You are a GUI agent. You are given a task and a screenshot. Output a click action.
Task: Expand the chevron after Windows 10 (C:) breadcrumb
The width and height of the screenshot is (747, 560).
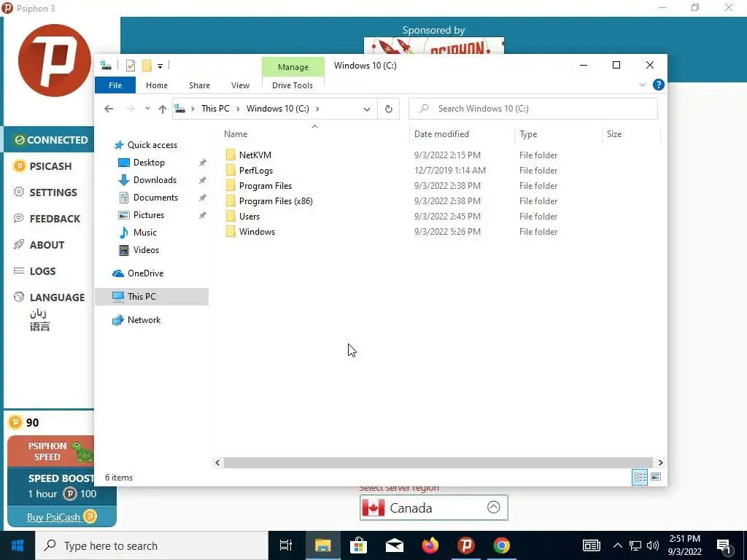point(317,109)
